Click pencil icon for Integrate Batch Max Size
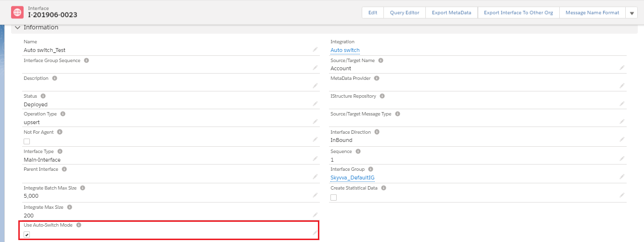644x242 pixels. pos(315,195)
